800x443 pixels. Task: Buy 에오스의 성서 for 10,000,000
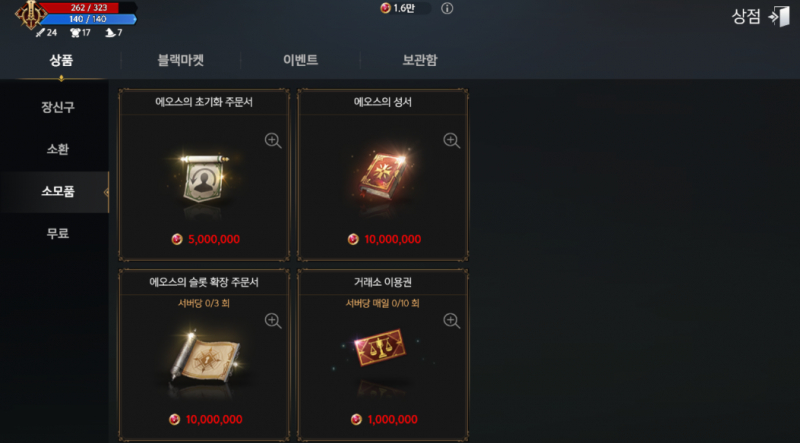click(385, 239)
